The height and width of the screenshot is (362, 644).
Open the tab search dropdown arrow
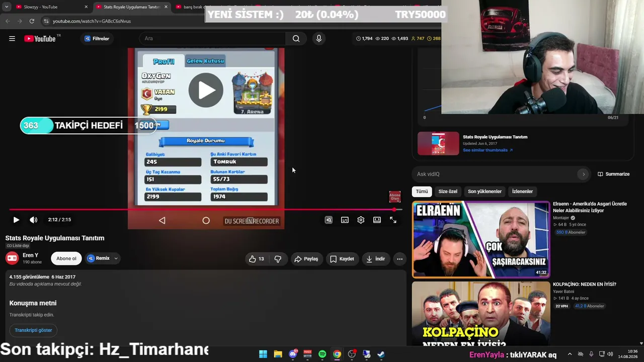(6, 7)
